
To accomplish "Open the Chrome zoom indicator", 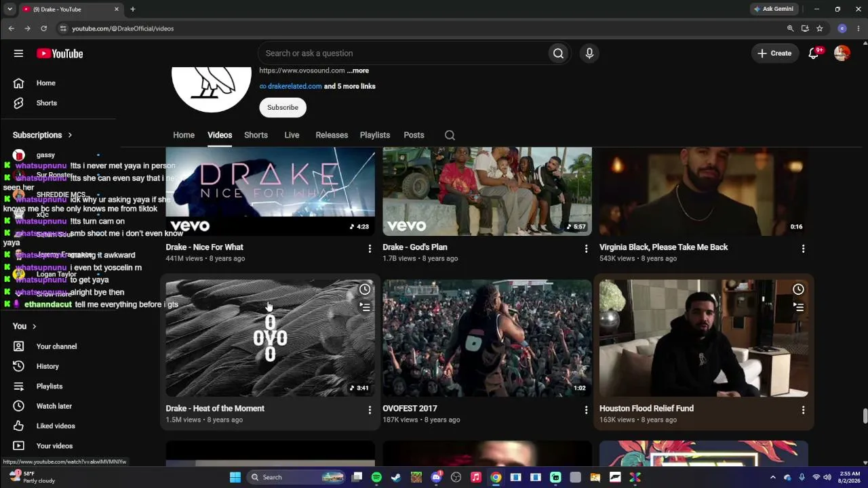I will (790, 28).
